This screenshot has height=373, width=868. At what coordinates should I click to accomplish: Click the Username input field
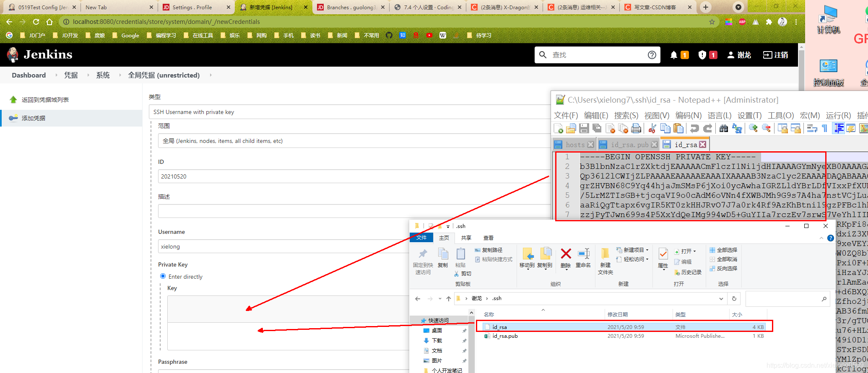pyautogui.click(x=283, y=246)
